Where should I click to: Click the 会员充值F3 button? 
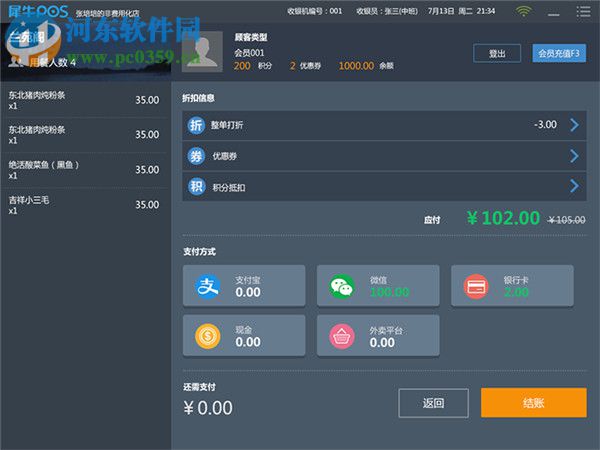[559, 53]
